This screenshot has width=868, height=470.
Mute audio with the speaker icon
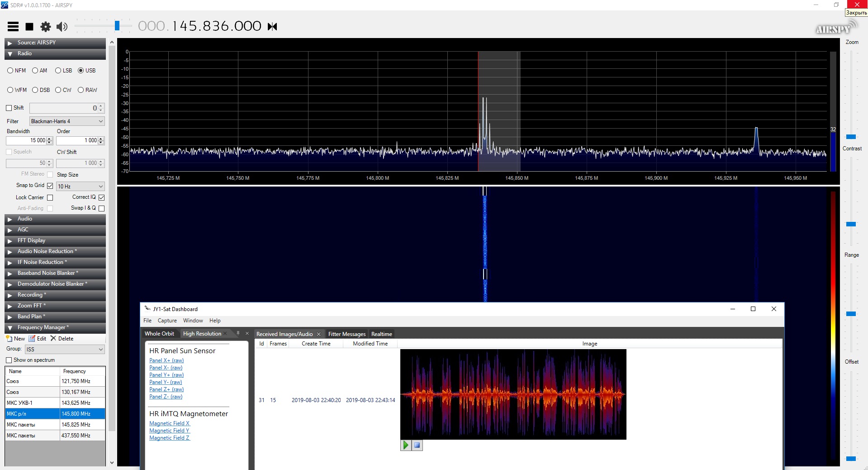(x=62, y=27)
